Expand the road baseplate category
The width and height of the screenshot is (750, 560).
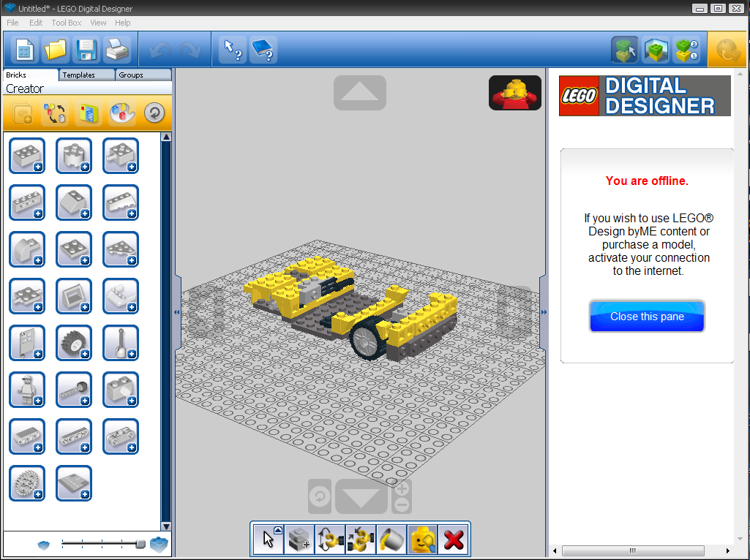tap(74, 483)
